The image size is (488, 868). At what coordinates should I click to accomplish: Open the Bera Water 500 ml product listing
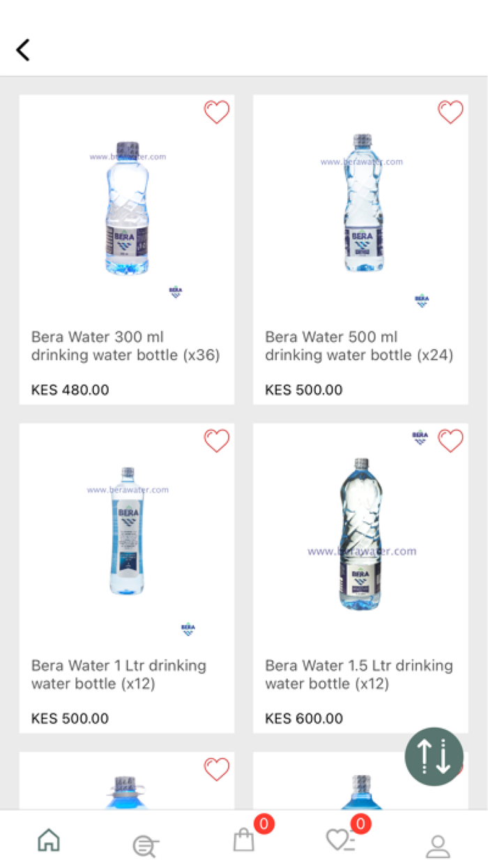(359, 346)
